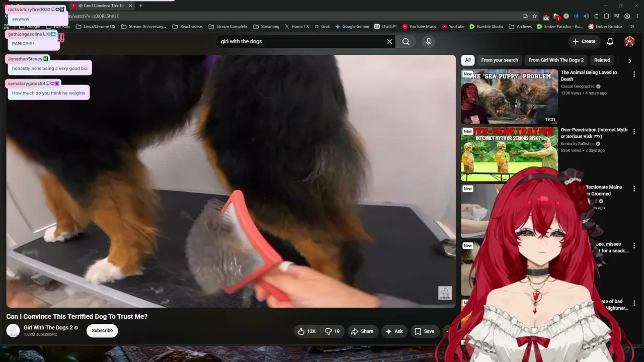The height and width of the screenshot is (362, 644).
Task: Bookmark this page with the star icon
Action: (x=535, y=16)
